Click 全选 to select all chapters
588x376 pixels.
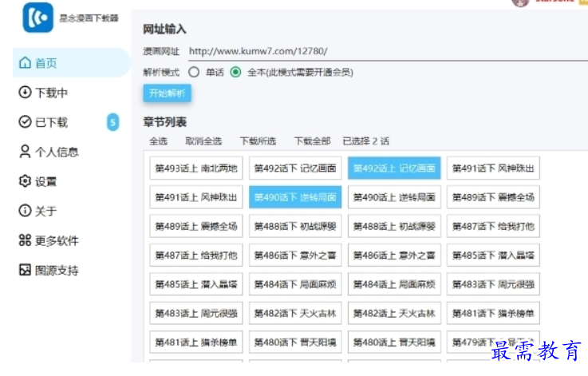coord(158,141)
